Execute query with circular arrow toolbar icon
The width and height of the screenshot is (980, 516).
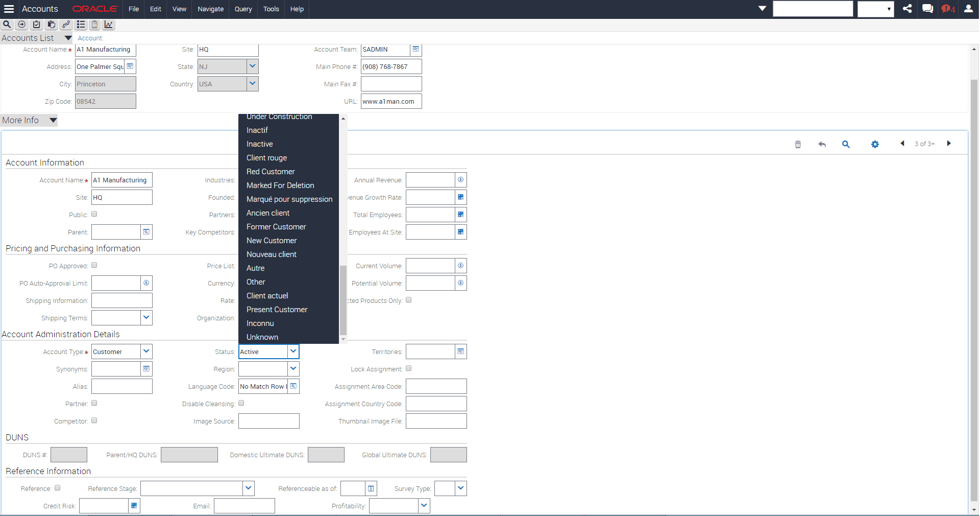[x=21, y=25]
